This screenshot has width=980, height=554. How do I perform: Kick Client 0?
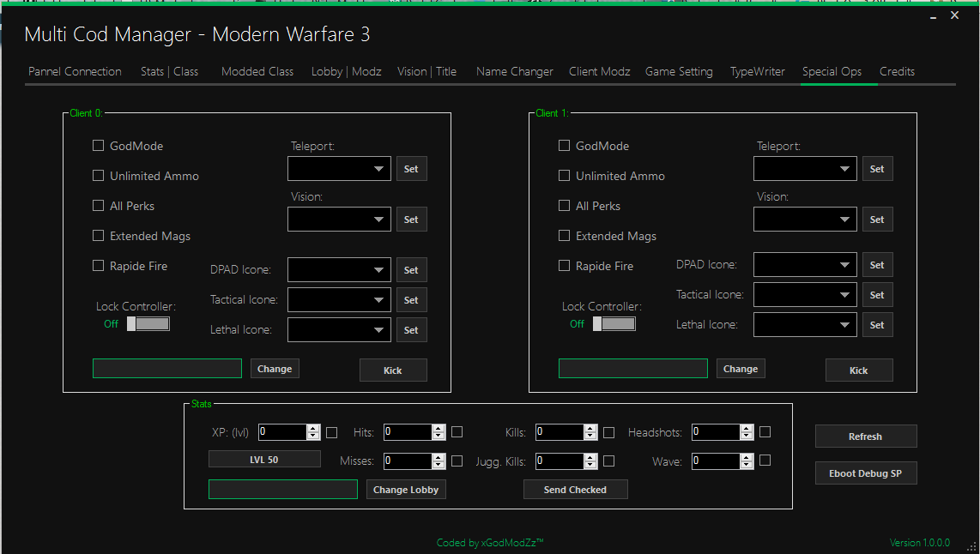tap(393, 370)
